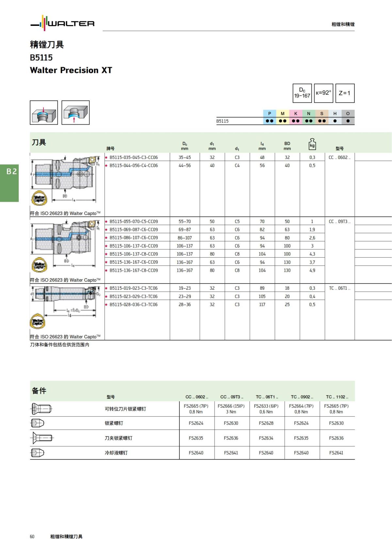Select part number B5115-106-137-C6-CC09
The height and width of the screenshot is (555, 392).
(134, 246)
